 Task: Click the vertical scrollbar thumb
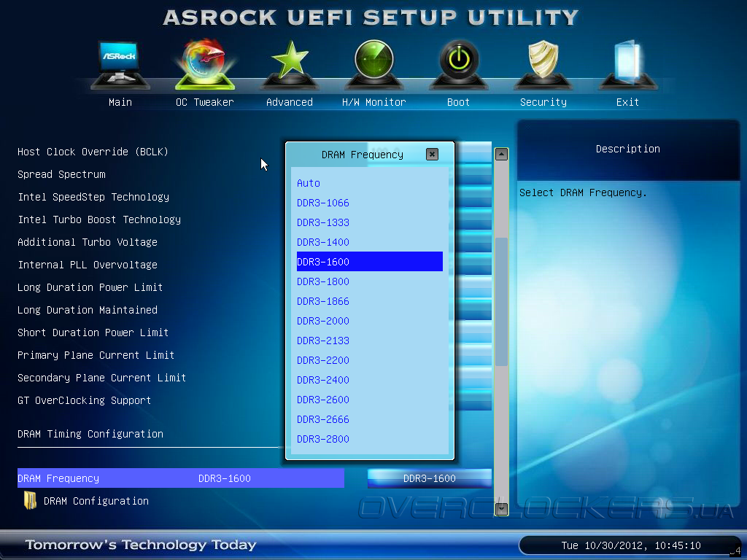(501, 301)
